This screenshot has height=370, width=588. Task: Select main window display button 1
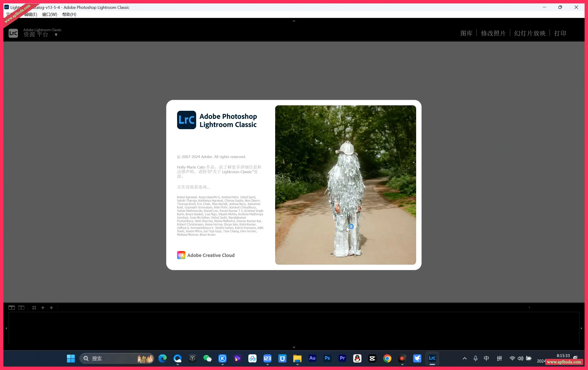point(12,308)
